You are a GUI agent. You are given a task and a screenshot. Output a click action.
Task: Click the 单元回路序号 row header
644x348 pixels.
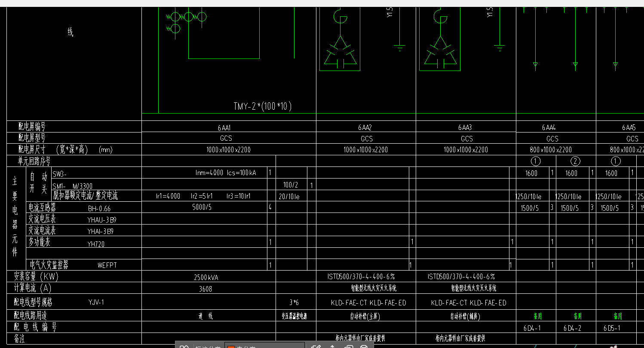tap(34, 161)
